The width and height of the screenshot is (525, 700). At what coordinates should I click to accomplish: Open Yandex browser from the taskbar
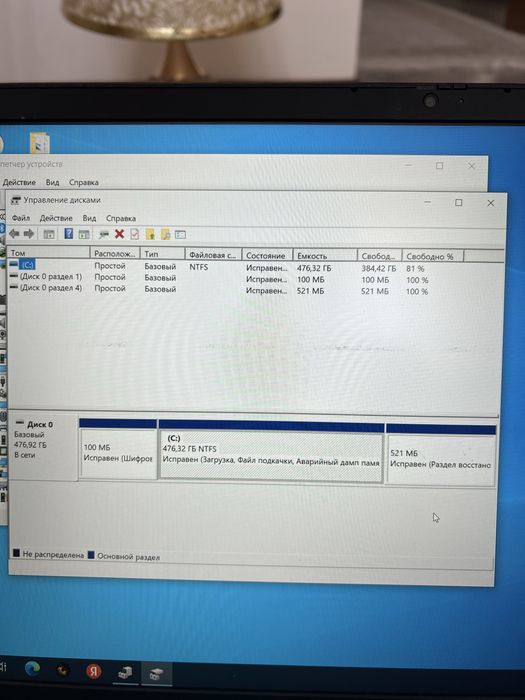93,671
